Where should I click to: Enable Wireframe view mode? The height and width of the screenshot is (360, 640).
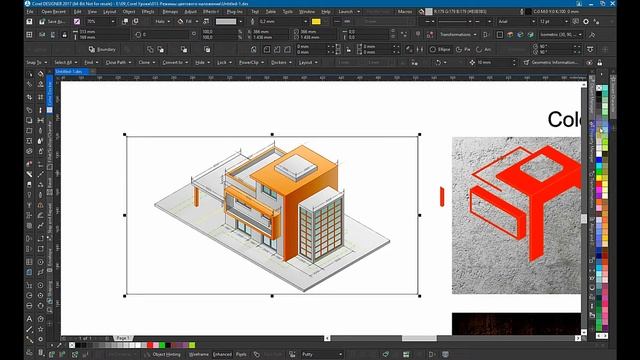[198, 354]
